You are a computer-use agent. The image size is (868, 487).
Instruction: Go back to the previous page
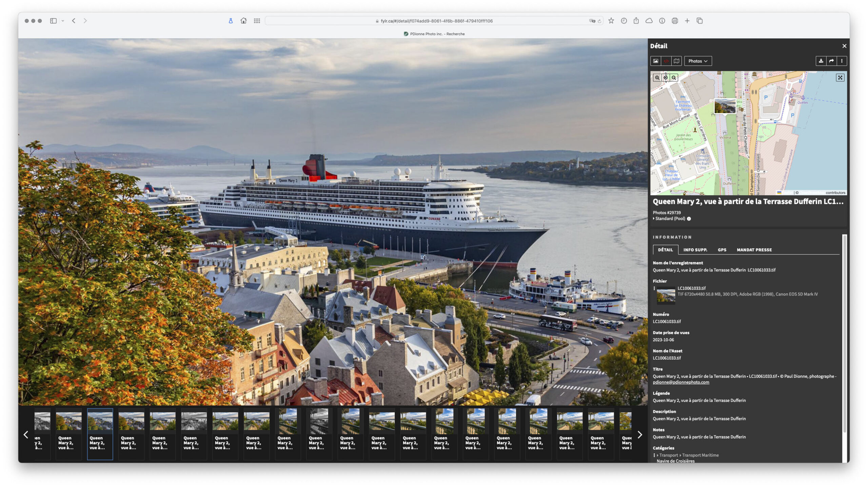tap(74, 21)
